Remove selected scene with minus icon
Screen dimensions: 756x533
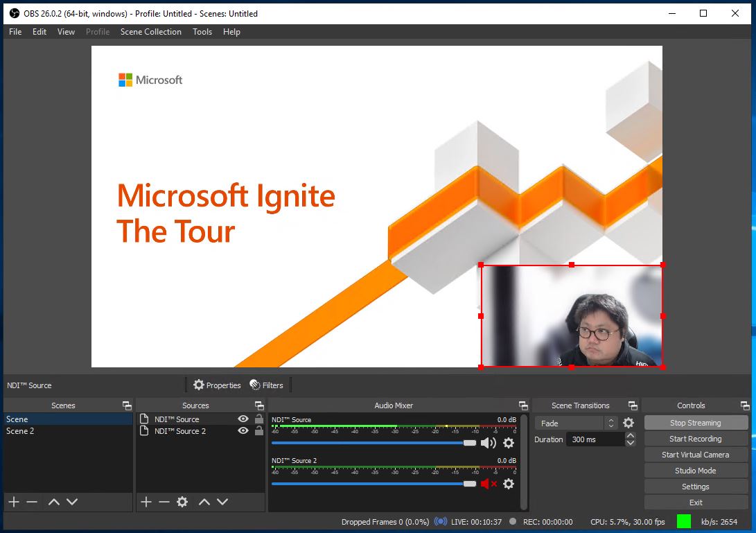32,502
